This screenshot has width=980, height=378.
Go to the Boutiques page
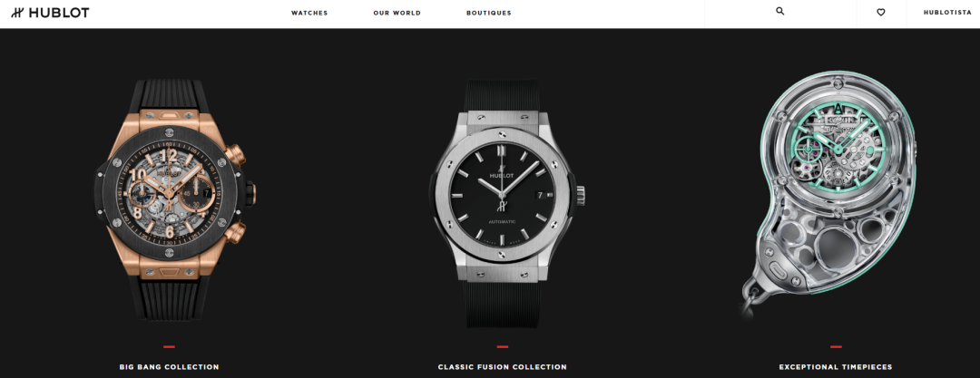(x=489, y=13)
